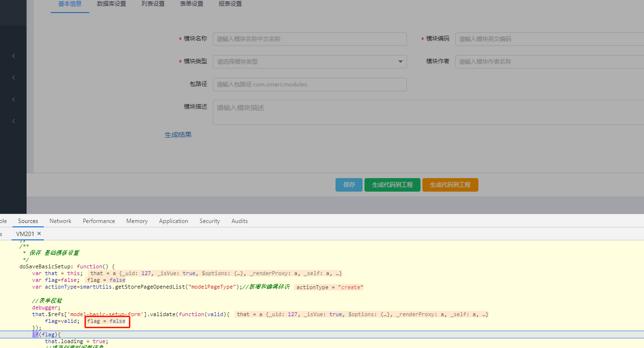Expand the first sidebar chevron

[x=14, y=56]
